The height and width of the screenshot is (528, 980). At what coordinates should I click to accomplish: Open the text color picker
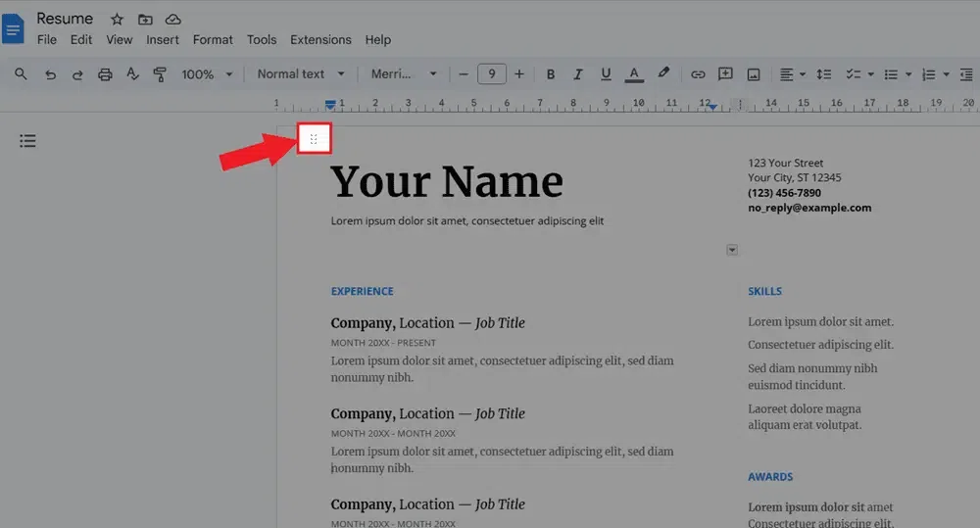point(634,74)
